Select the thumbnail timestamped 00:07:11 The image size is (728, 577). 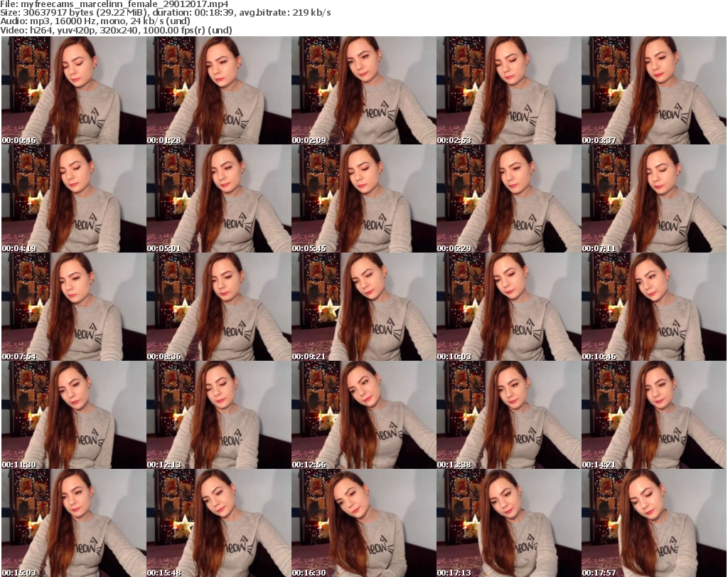[654, 198]
